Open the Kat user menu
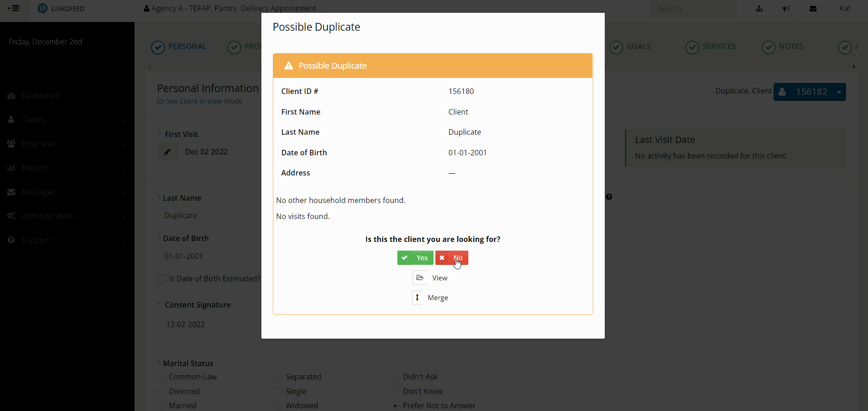The width and height of the screenshot is (868, 411). [x=845, y=9]
